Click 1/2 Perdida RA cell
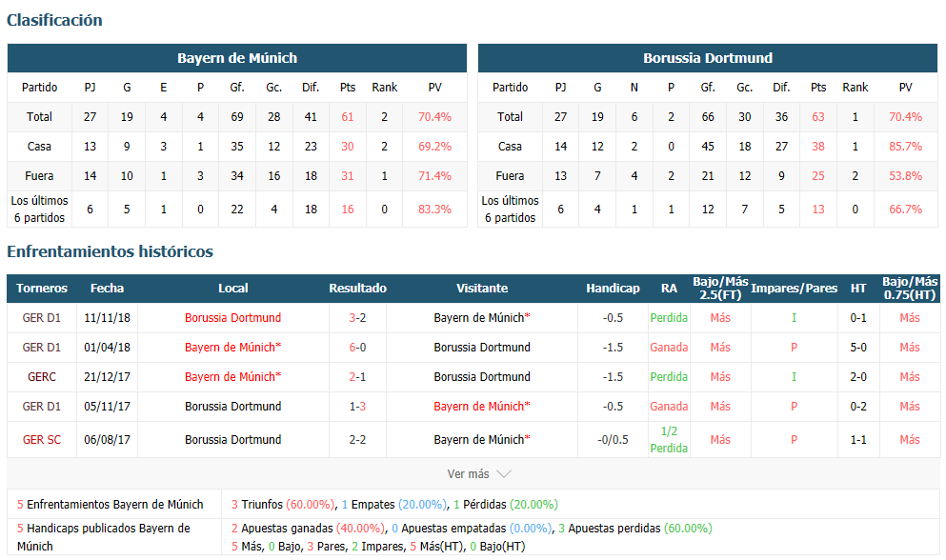This screenshot has height=560, width=946. [x=669, y=440]
